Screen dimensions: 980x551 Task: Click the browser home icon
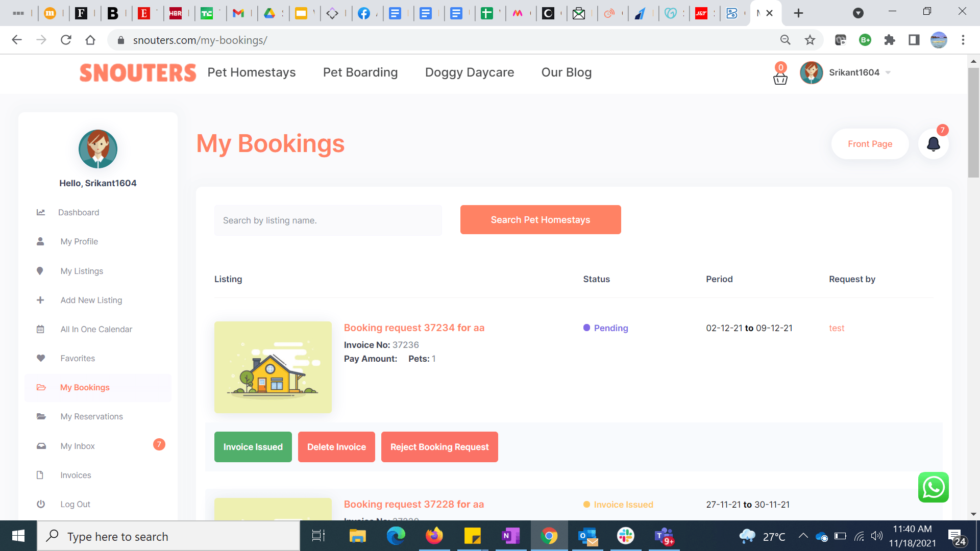[x=90, y=40]
